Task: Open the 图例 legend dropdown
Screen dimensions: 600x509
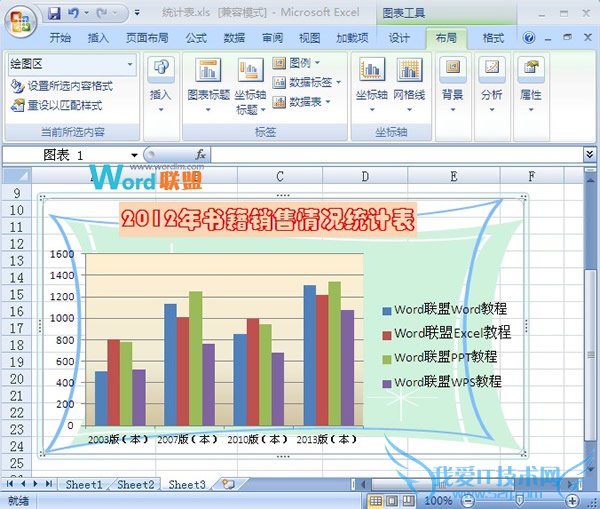Action: tap(296, 62)
